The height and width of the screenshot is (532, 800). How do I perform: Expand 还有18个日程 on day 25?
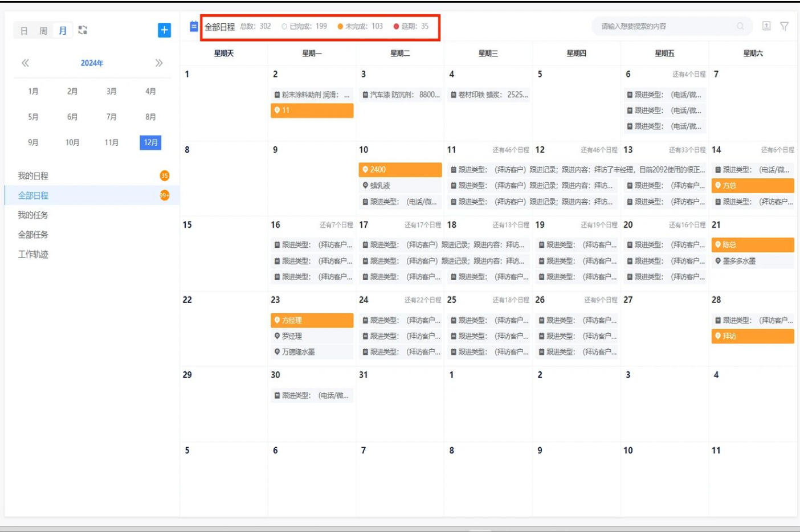coord(511,300)
